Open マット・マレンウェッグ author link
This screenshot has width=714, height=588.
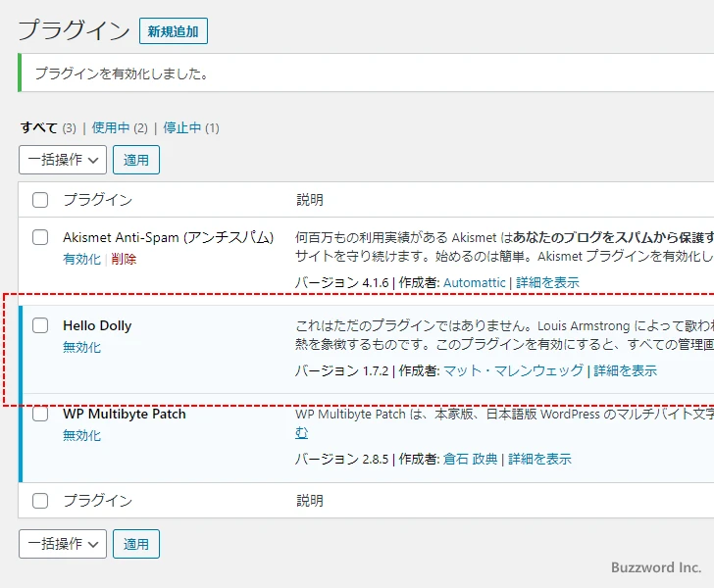(x=513, y=370)
